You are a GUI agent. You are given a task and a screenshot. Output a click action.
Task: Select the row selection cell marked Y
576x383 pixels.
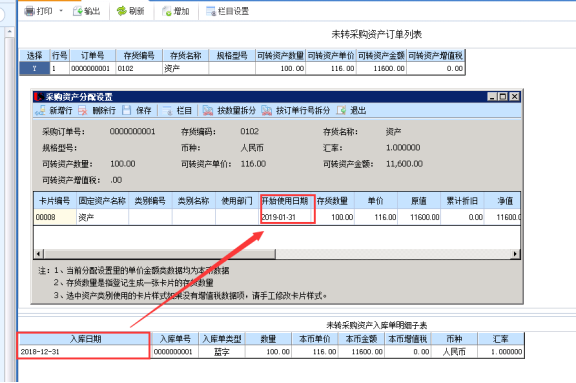35,69
